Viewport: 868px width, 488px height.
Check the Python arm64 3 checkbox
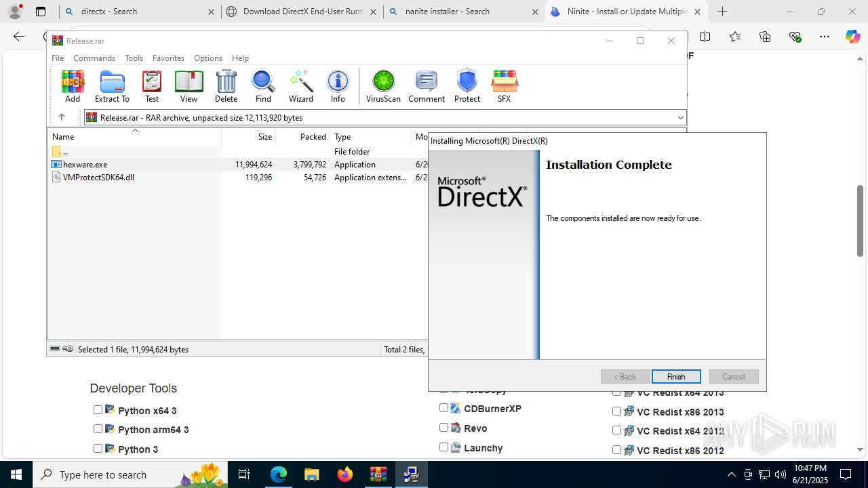(98, 428)
